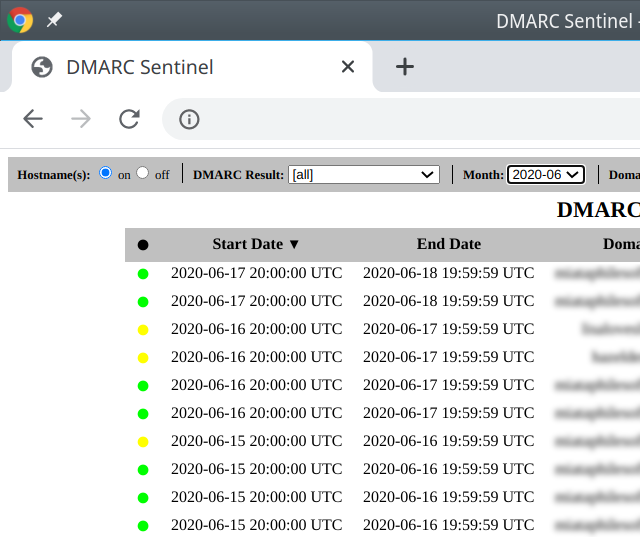Viewport: 640px width, 537px height.
Task: Reload the page with refresh icon
Action: pyautogui.click(x=129, y=119)
